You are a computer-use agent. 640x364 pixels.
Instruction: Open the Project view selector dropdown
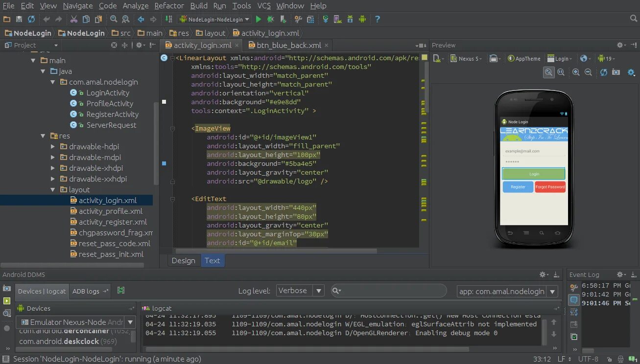31,45
